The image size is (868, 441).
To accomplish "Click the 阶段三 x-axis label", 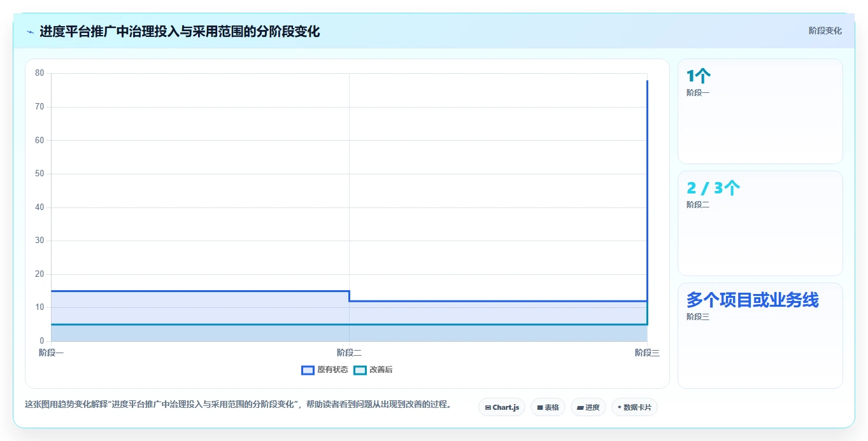I will (x=647, y=353).
